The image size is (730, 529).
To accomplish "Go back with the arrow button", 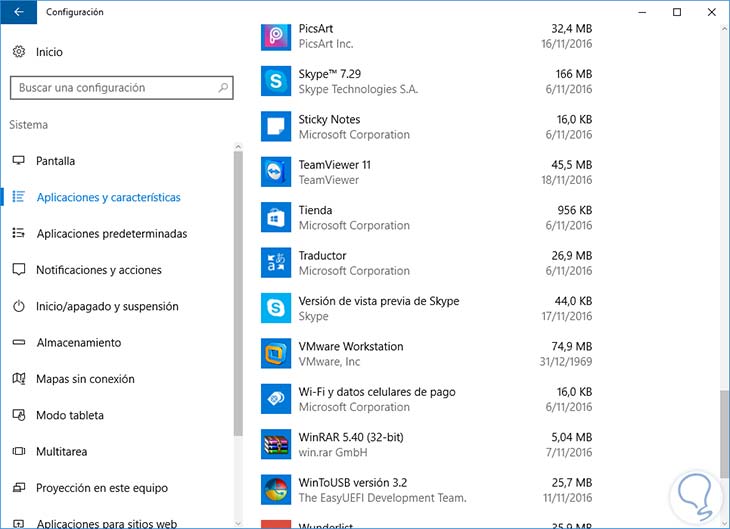I will pos(18,12).
